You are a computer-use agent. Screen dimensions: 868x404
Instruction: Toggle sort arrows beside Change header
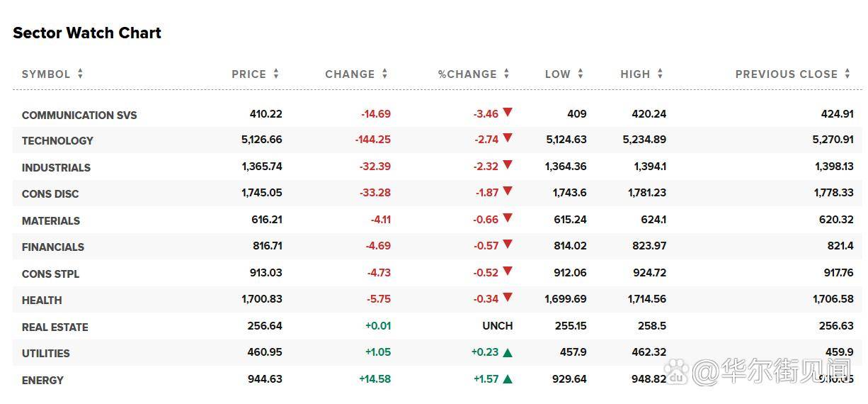(384, 74)
